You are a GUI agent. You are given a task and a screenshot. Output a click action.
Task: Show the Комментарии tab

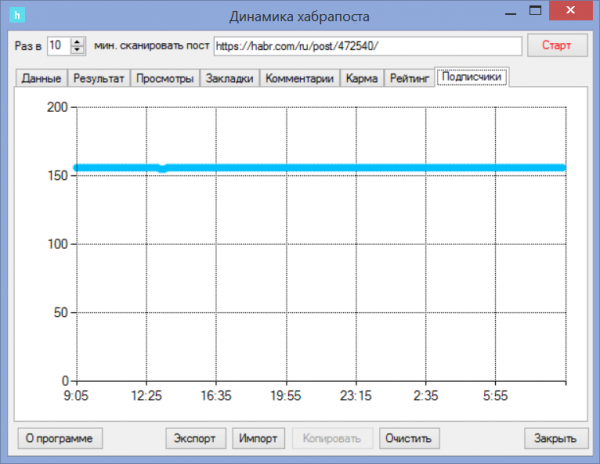click(300, 79)
